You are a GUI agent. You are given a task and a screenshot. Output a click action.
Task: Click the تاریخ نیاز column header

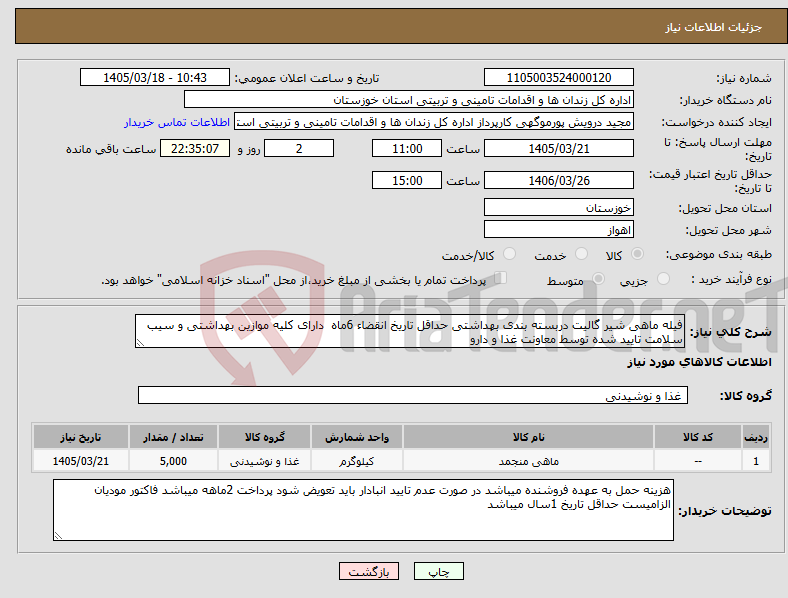(x=80, y=437)
